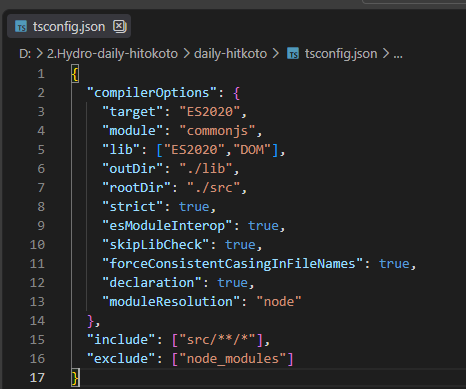This screenshot has height=389, width=466.
Task: Click the "ES2020" target value
Action: pyautogui.click(x=210, y=112)
